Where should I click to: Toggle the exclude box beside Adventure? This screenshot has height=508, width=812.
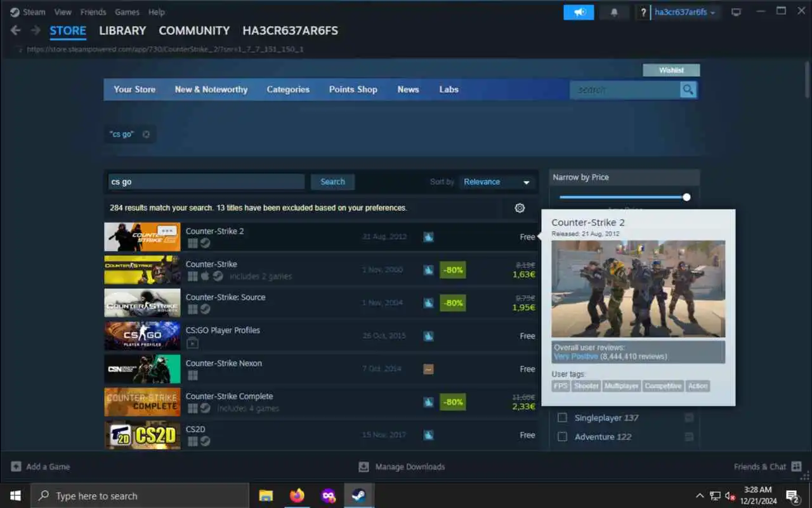689,437
